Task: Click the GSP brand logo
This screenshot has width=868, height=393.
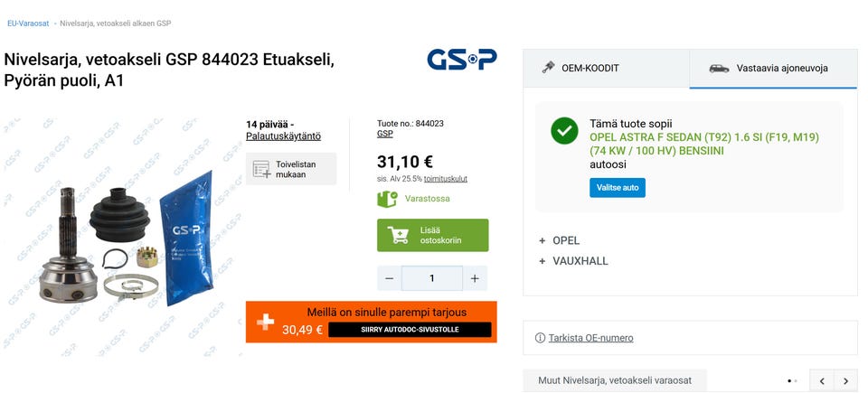Action: pos(461,60)
